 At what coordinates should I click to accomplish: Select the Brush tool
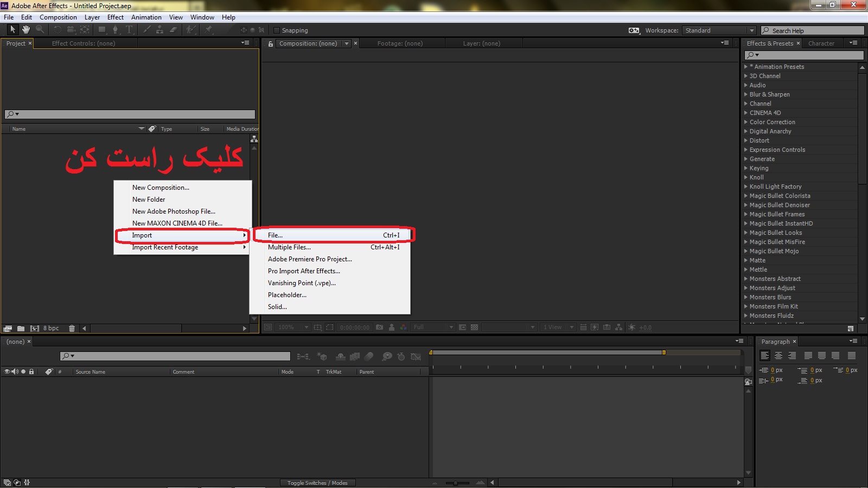click(146, 30)
